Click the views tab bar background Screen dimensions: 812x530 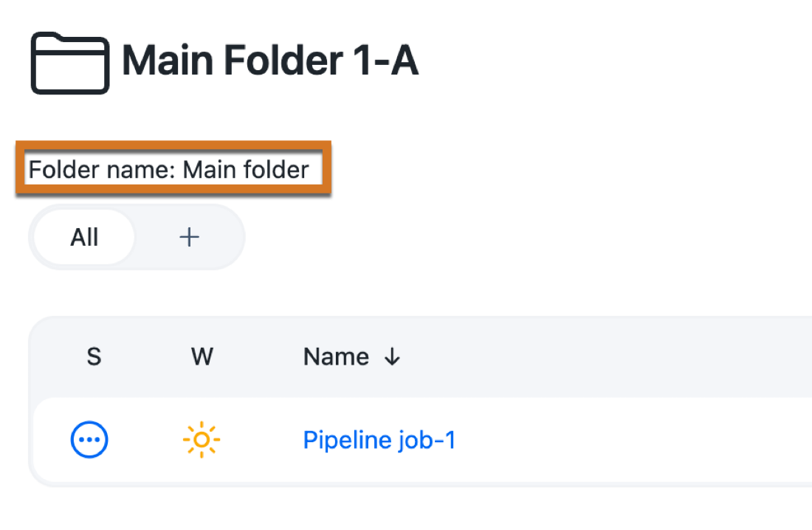coord(155,237)
